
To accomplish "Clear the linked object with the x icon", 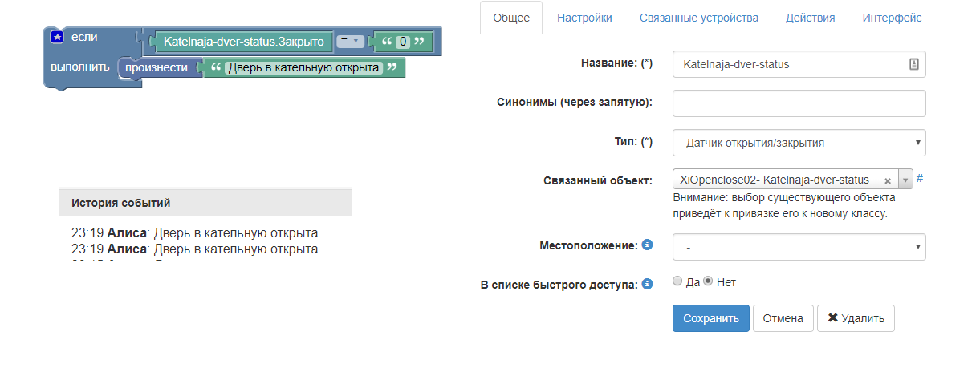I will pos(887,180).
